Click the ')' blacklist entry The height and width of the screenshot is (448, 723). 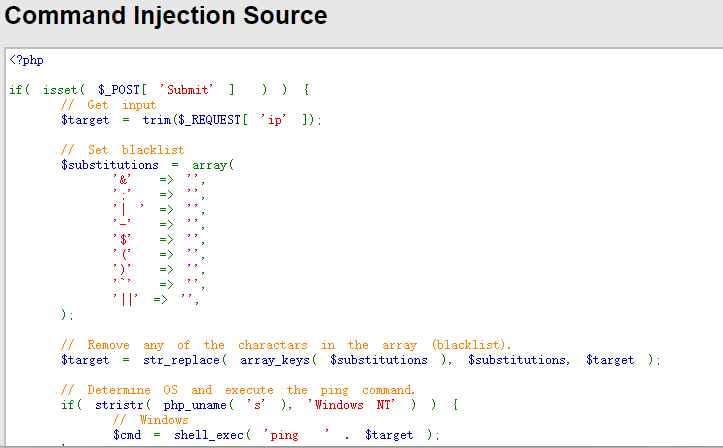tap(123, 270)
